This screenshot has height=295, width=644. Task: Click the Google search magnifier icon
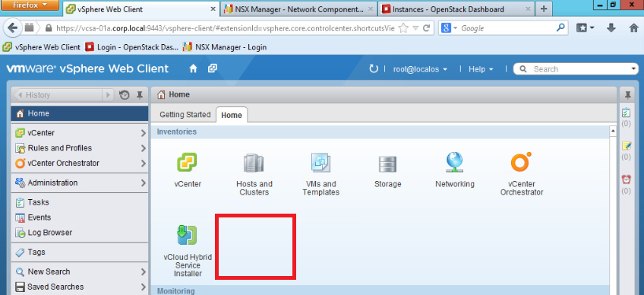click(x=560, y=28)
